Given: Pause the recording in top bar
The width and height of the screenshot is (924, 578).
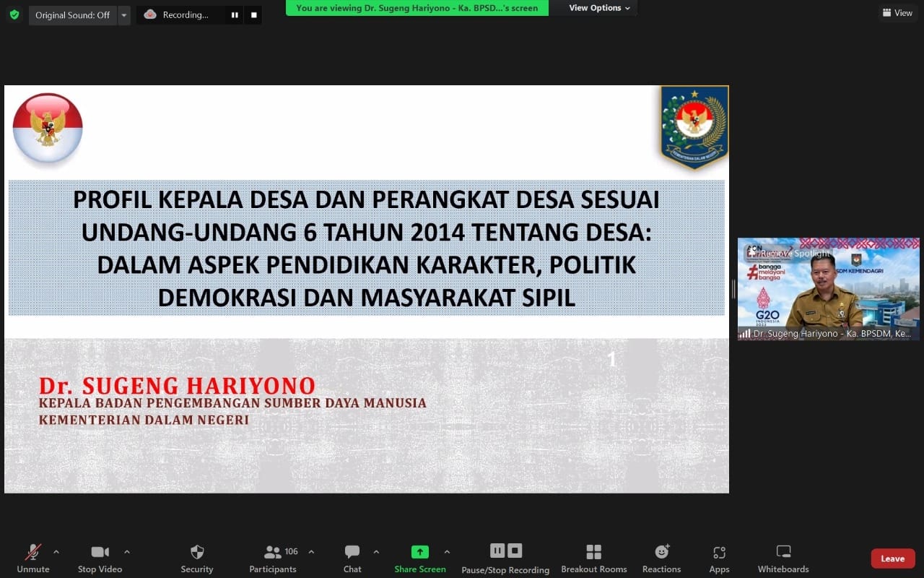Looking at the screenshot, I should [x=235, y=15].
